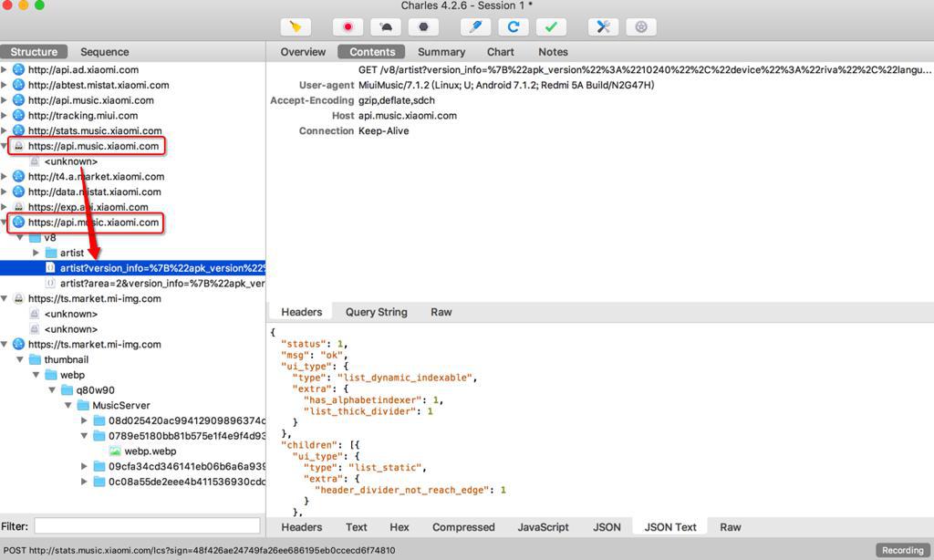Open the Tools wrench icon

[x=603, y=26]
